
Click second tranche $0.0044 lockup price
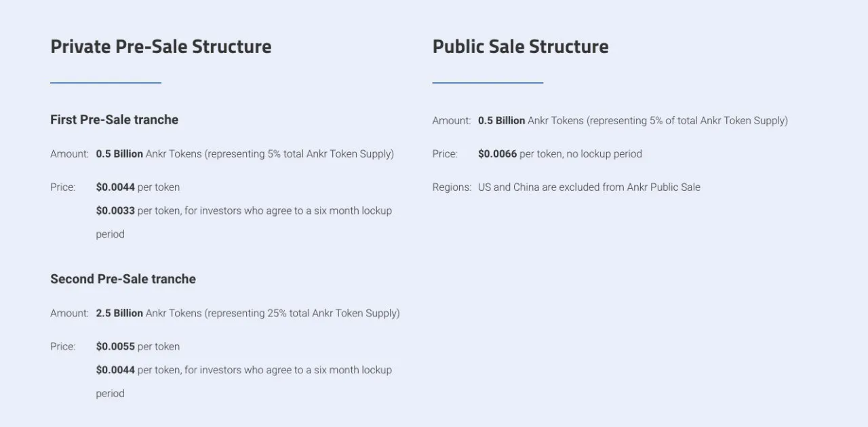tap(115, 370)
